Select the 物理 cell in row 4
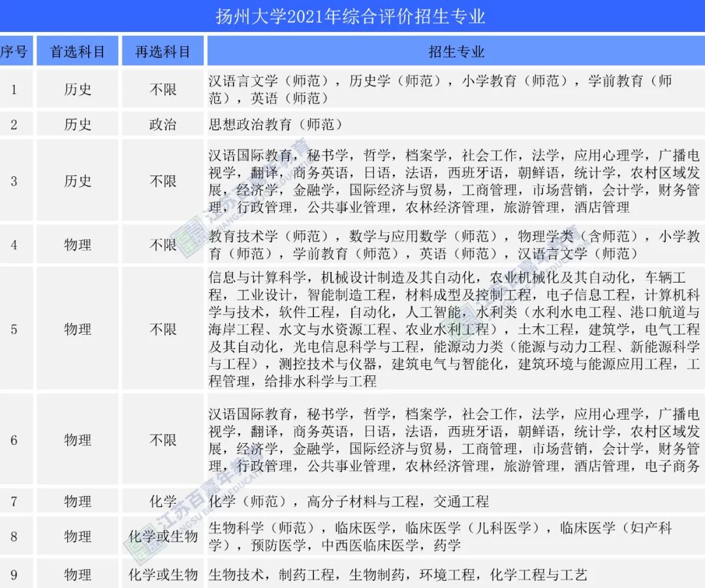 click(78, 245)
